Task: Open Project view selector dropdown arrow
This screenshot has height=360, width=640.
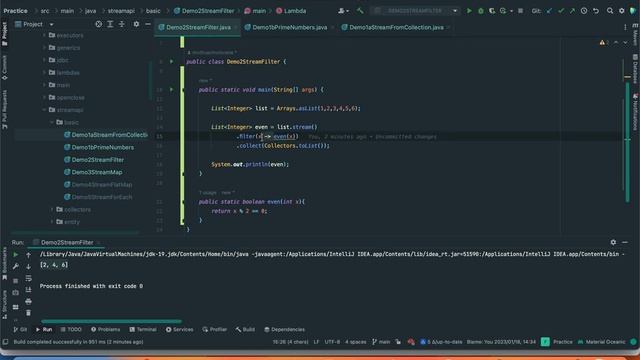Action: 51,24
